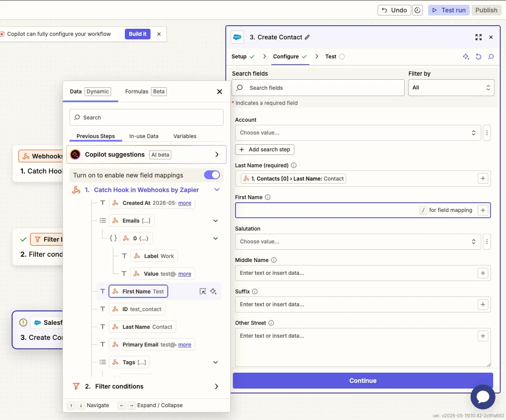Open the Configure step tab

(x=290, y=57)
